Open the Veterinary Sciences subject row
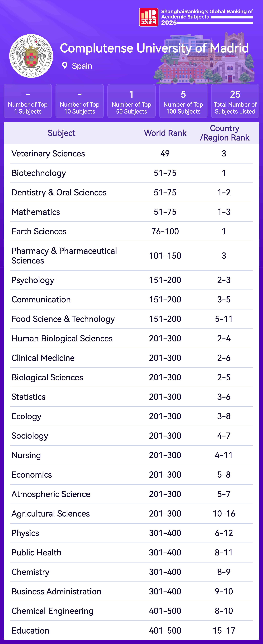This screenshot has width=263, height=644. pyautogui.click(x=48, y=154)
